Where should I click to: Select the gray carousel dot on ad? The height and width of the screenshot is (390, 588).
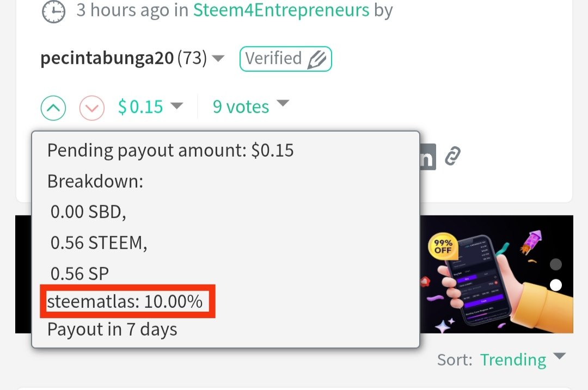coord(556,264)
